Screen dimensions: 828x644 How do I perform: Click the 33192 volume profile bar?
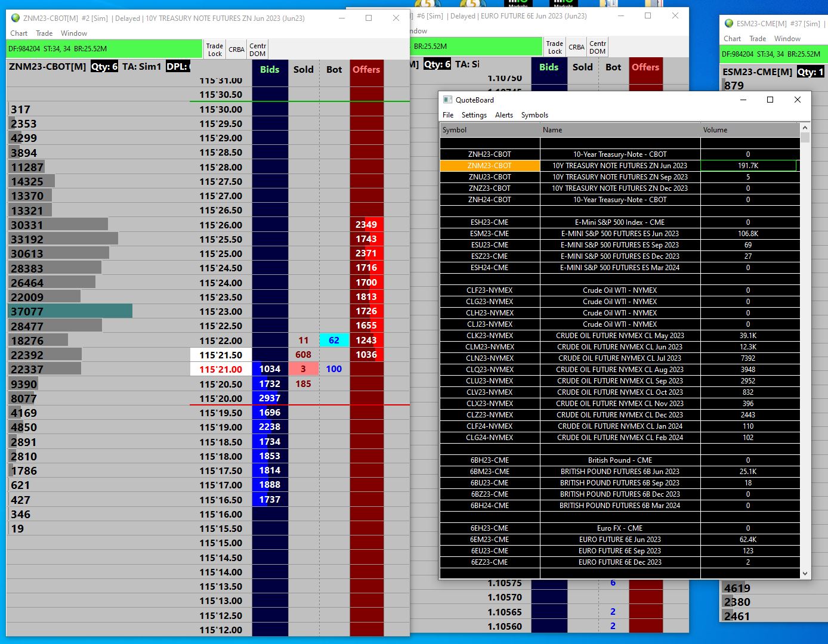point(63,239)
